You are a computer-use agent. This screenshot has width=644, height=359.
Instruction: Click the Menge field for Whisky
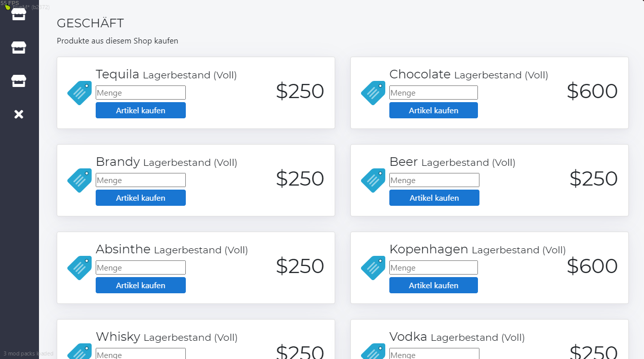pos(141,354)
